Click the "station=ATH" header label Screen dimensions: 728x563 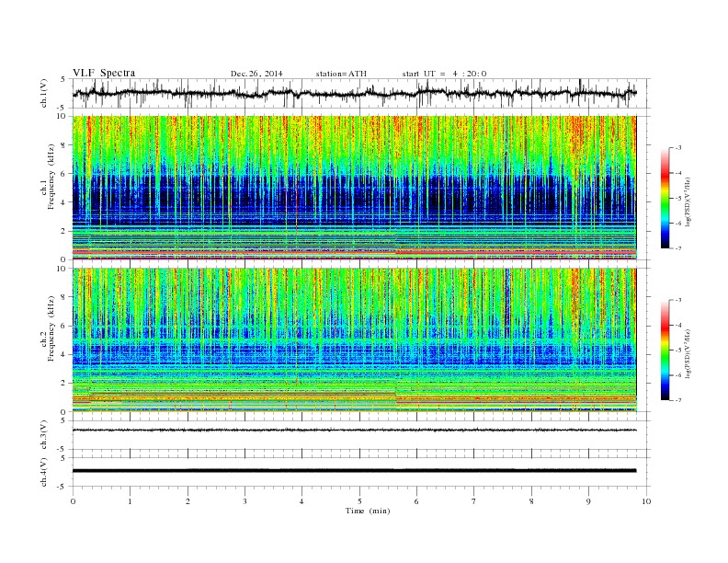[341, 74]
